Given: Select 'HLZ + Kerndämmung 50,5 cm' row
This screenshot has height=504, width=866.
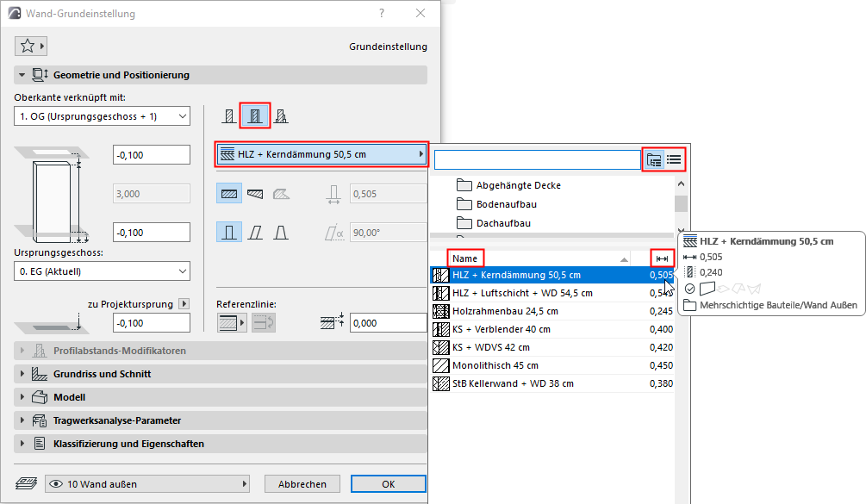Looking at the screenshot, I should [x=552, y=275].
